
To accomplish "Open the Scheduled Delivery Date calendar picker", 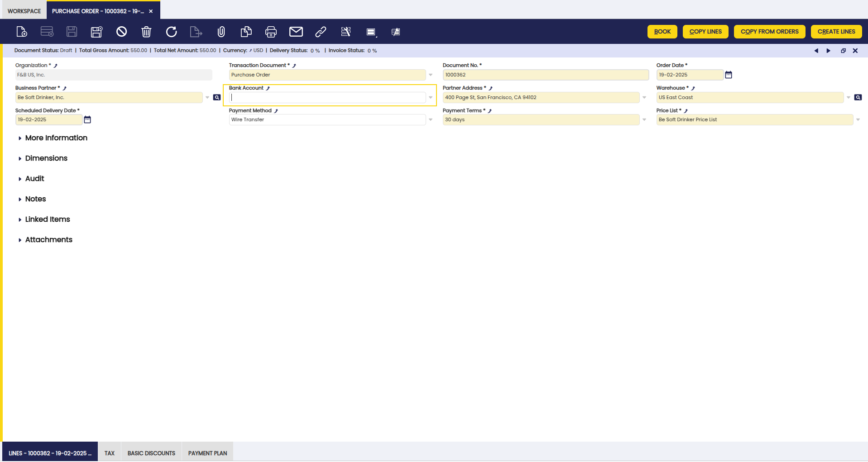I will tap(87, 119).
